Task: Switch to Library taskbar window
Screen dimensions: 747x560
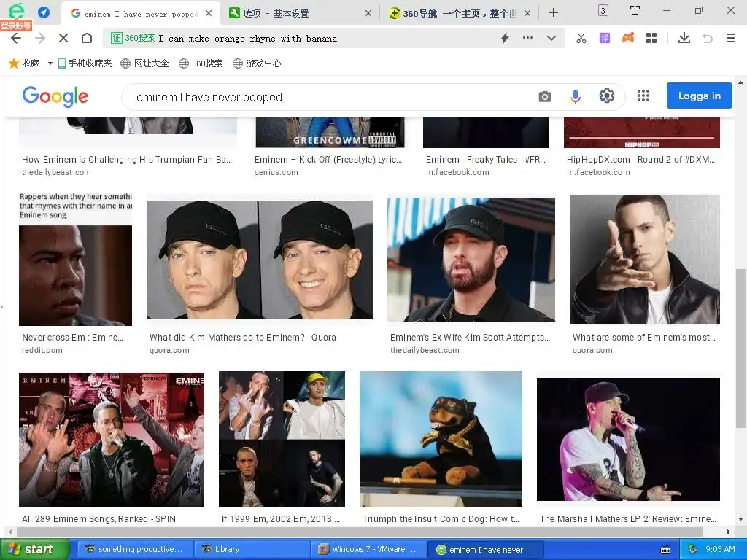Action: tap(252, 549)
